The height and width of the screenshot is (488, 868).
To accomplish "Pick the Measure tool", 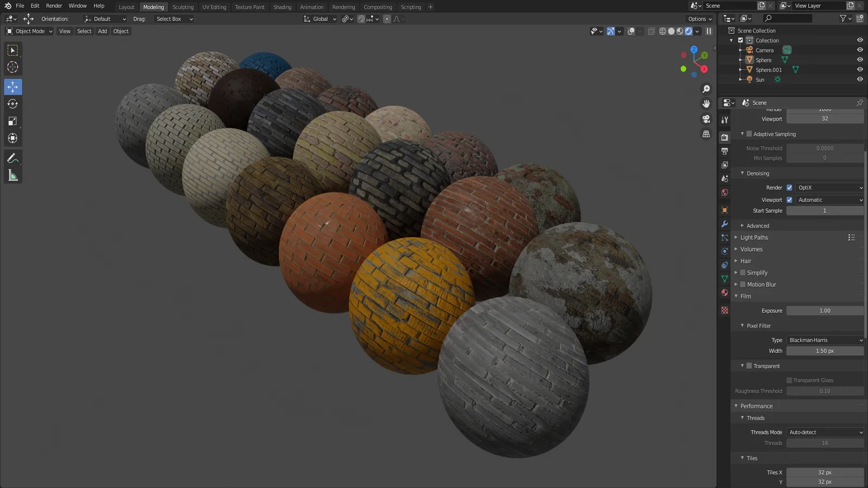I will click(12, 174).
